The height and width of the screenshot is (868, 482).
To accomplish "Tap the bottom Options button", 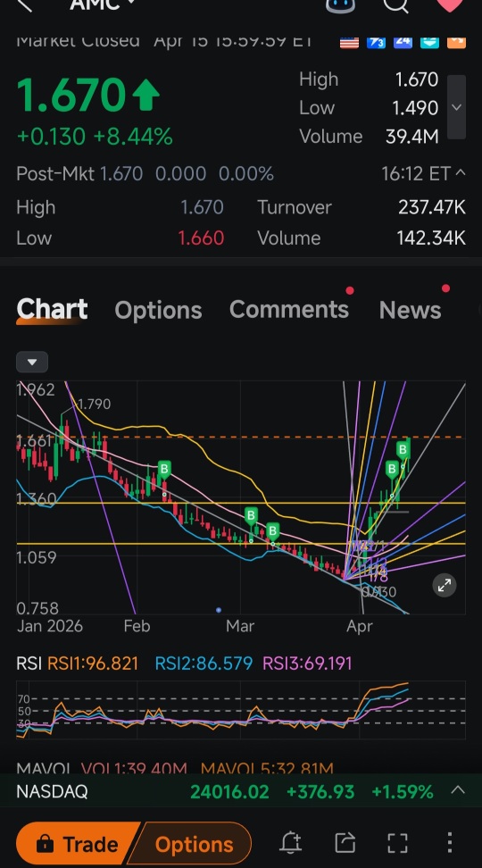I will tap(194, 845).
